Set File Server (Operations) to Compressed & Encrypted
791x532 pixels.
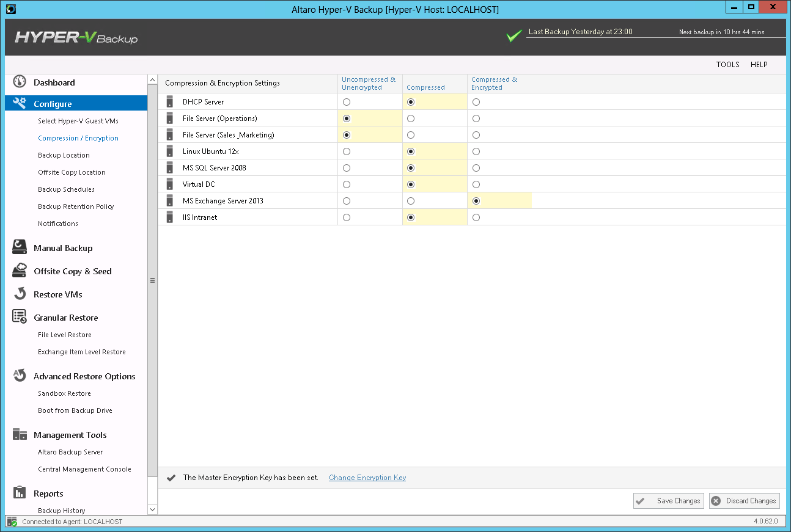[476, 118]
